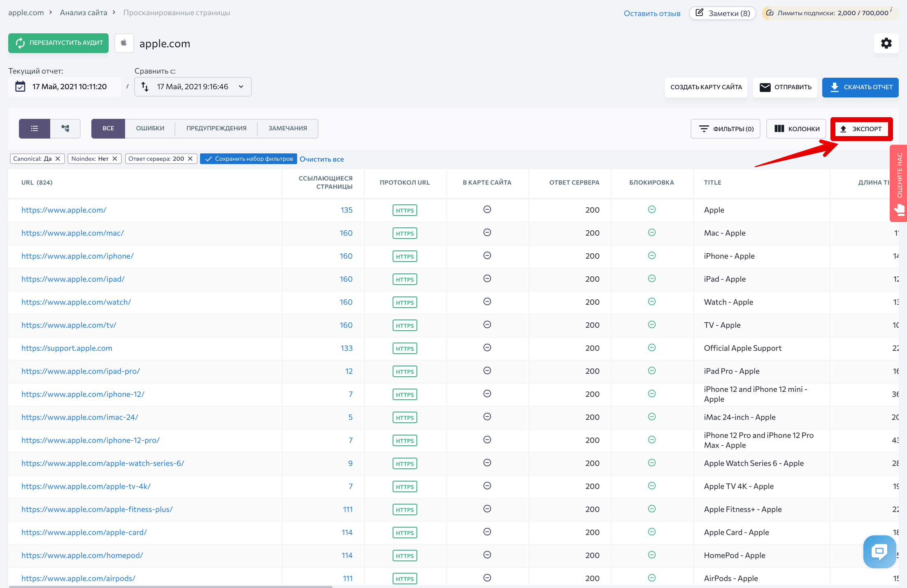Image resolution: width=907 pixels, height=588 pixels.
Task: Sort by the Title column header
Action: pos(712,183)
